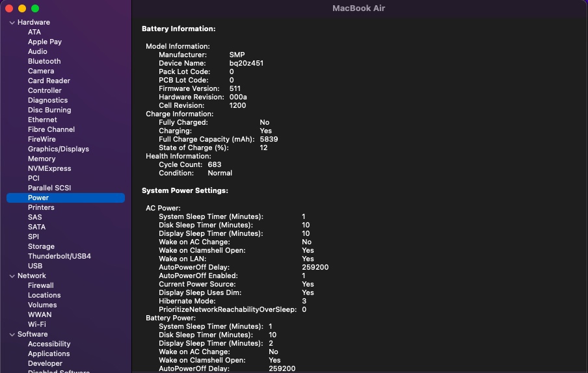
Task: Select NVMExpress in sidebar
Action: point(49,168)
